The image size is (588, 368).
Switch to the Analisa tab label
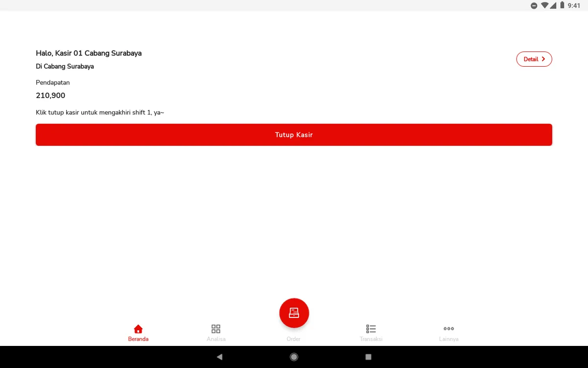[x=216, y=339]
